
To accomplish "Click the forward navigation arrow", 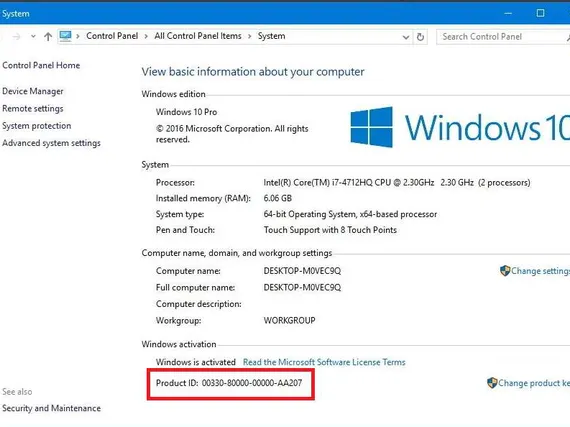I will click(x=16, y=36).
